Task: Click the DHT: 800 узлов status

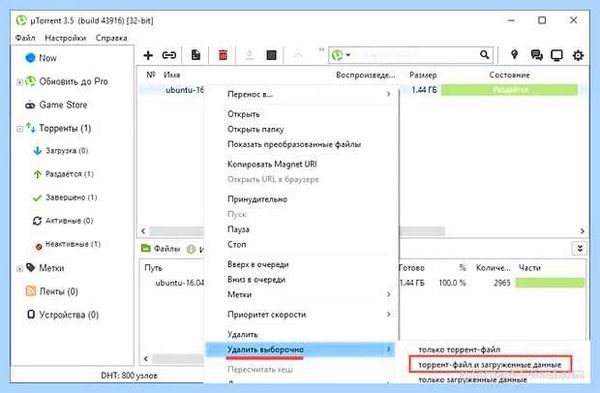Action: [x=129, y=376]
